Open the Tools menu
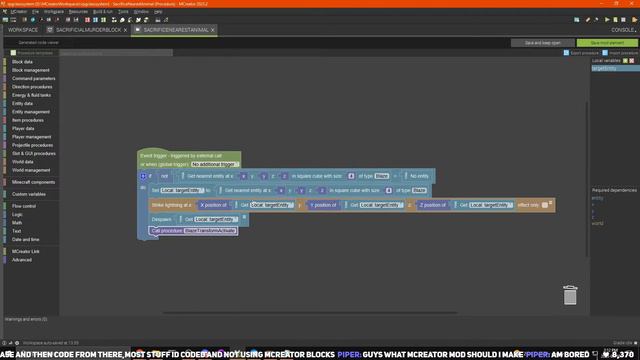640x360 pixels. click(x=123, y=11)
